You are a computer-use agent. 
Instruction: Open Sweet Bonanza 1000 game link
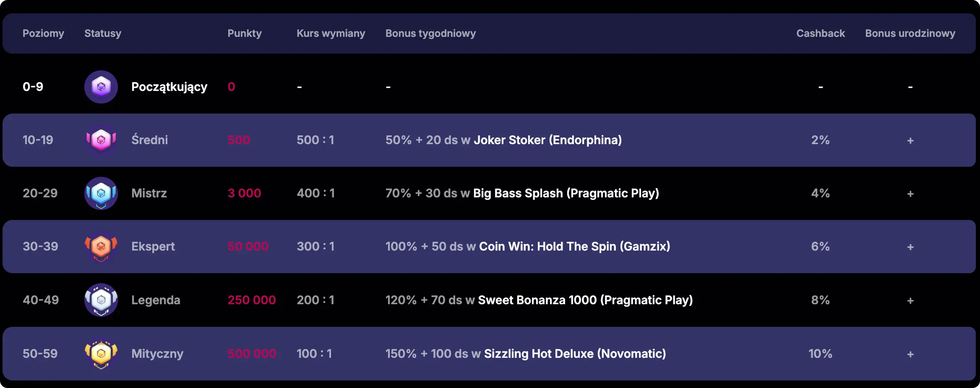click(x=585, y=300)
